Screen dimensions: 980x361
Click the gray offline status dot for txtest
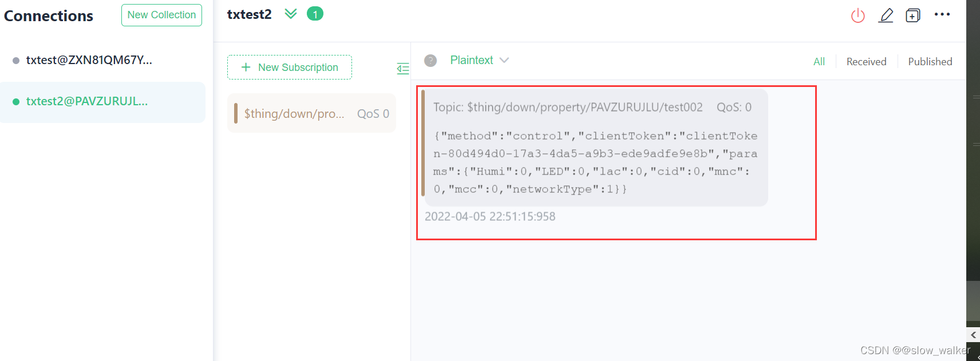click(16, 61)
